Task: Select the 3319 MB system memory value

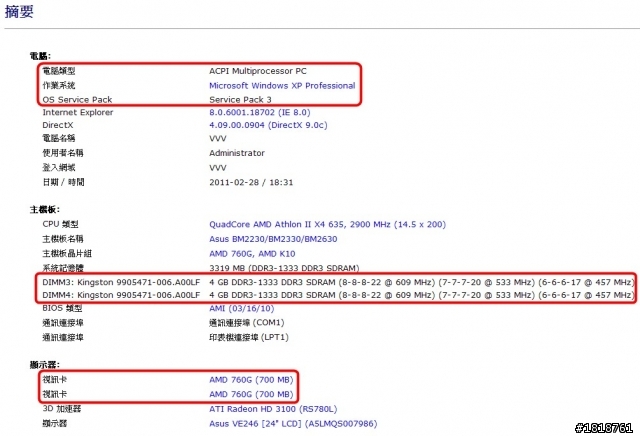Action: pos(284,268)
